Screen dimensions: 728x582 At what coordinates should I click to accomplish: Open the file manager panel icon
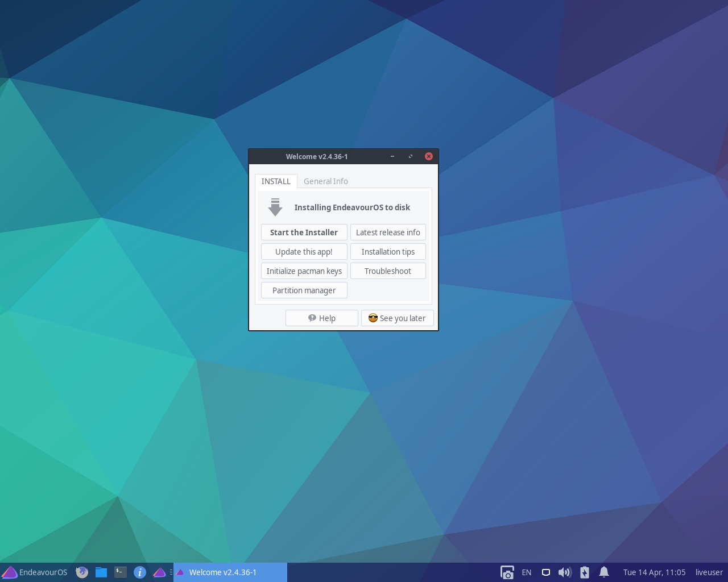click(x=101, y=572)
